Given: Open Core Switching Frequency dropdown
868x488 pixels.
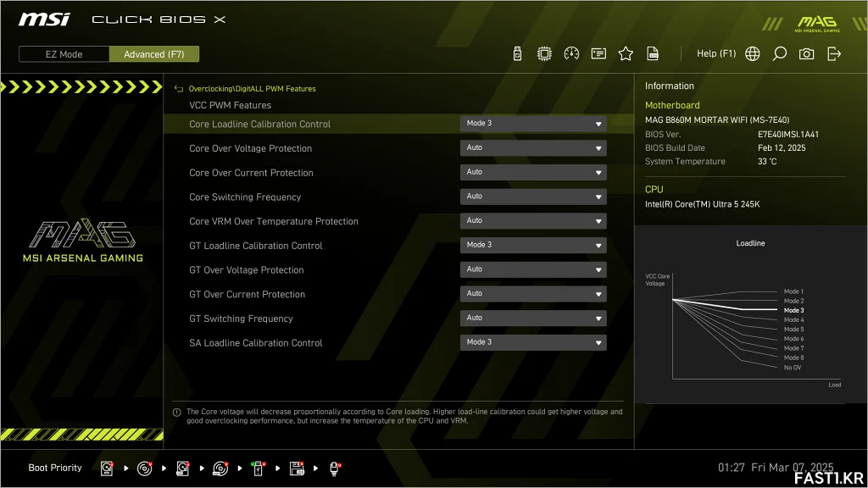Looking at the screenshot, I should point(533,197).
